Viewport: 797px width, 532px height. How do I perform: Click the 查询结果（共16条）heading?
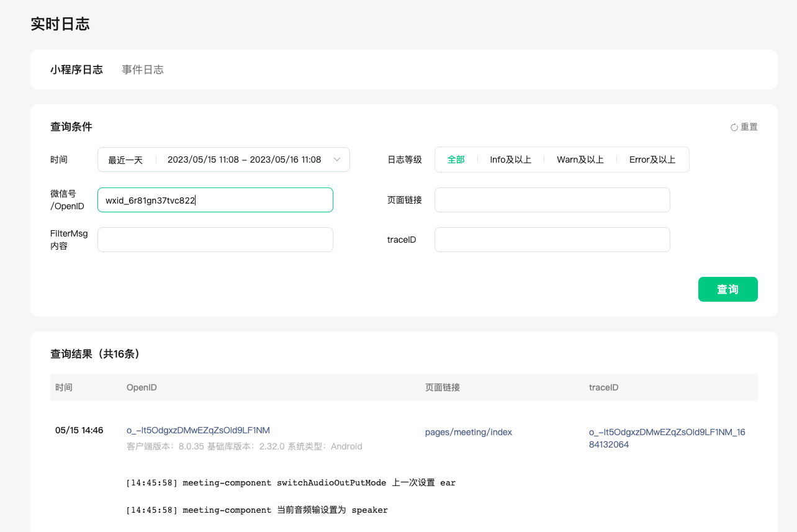coord(96,354)
